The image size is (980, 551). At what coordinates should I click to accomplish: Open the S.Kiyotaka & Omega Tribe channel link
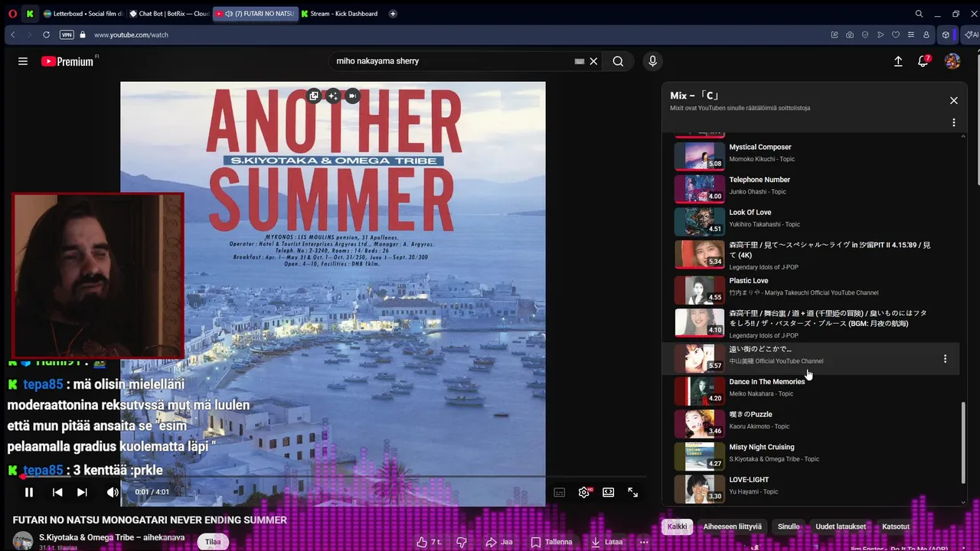tap(112, 538)
